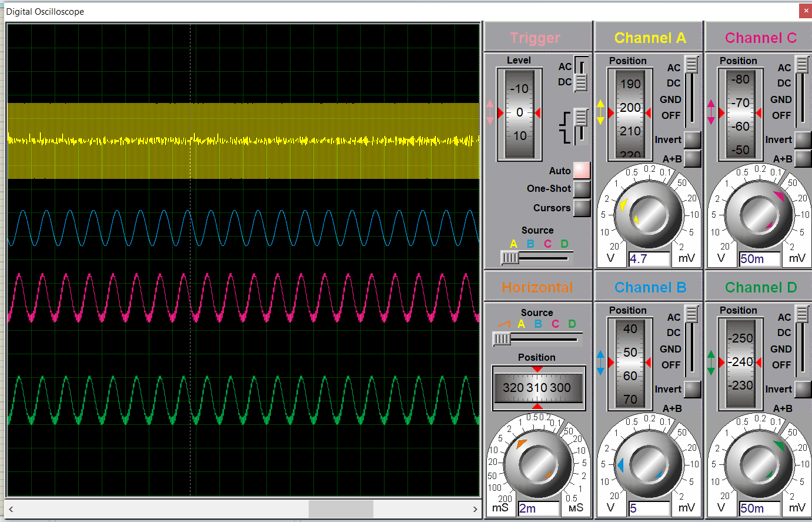Screen dimensions: 812x522
Task: Click the scrollbar left arrow
Action: point(11,509)
